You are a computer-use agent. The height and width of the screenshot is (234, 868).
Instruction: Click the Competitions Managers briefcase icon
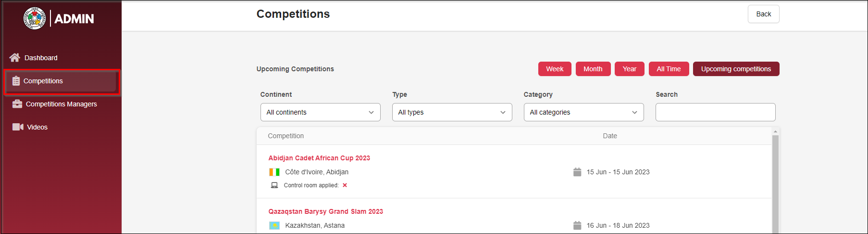(17, 104)
